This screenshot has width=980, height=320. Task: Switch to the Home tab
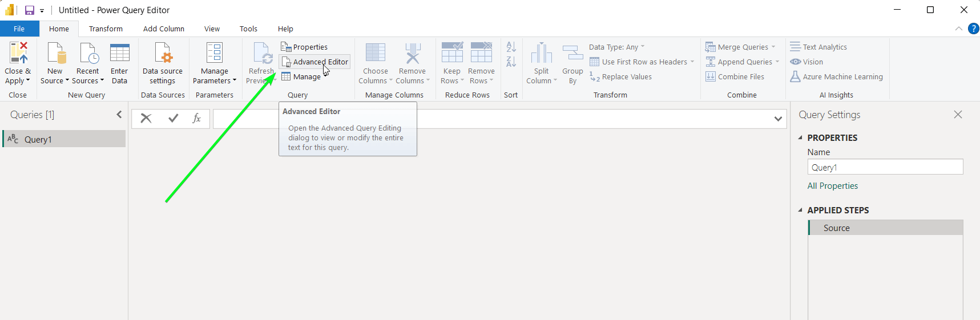click(x=59, y=29)
